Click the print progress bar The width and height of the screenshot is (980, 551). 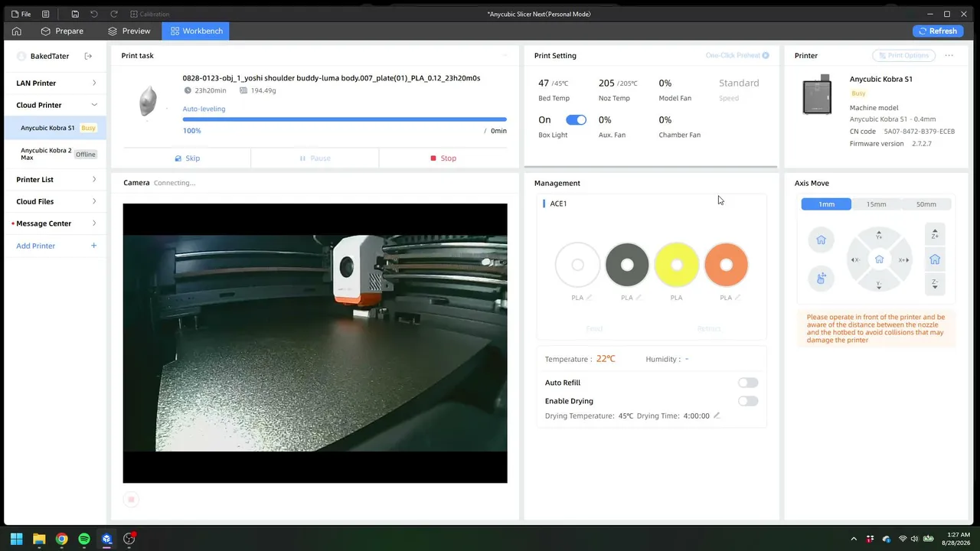pos(345,119)
